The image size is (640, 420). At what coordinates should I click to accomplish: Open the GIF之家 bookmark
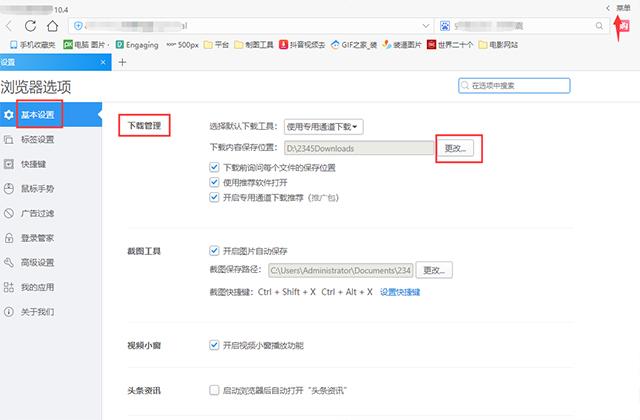pos(353,45)
